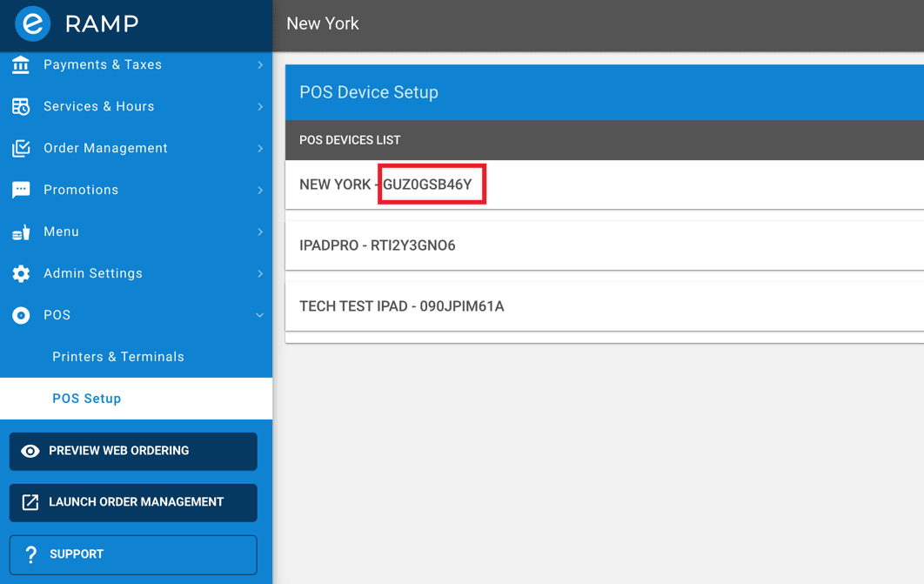This screenshot has width=924, height=584.
Task: Click the Preview Web Ordering button
Action: (133, 451)
